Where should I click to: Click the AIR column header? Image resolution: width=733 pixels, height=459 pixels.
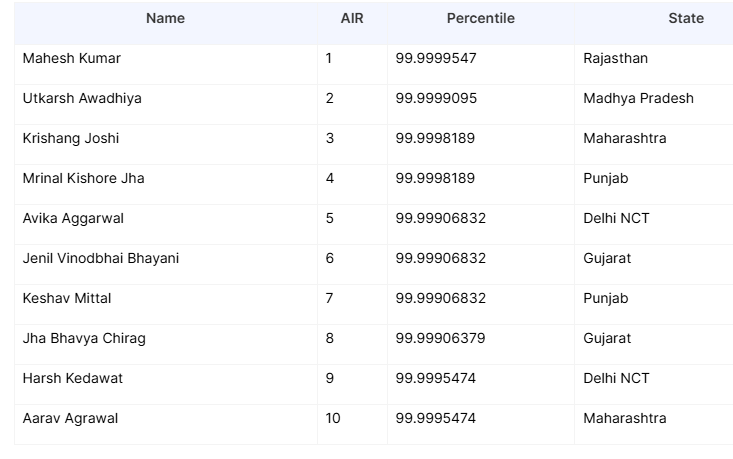click(352, 18)
